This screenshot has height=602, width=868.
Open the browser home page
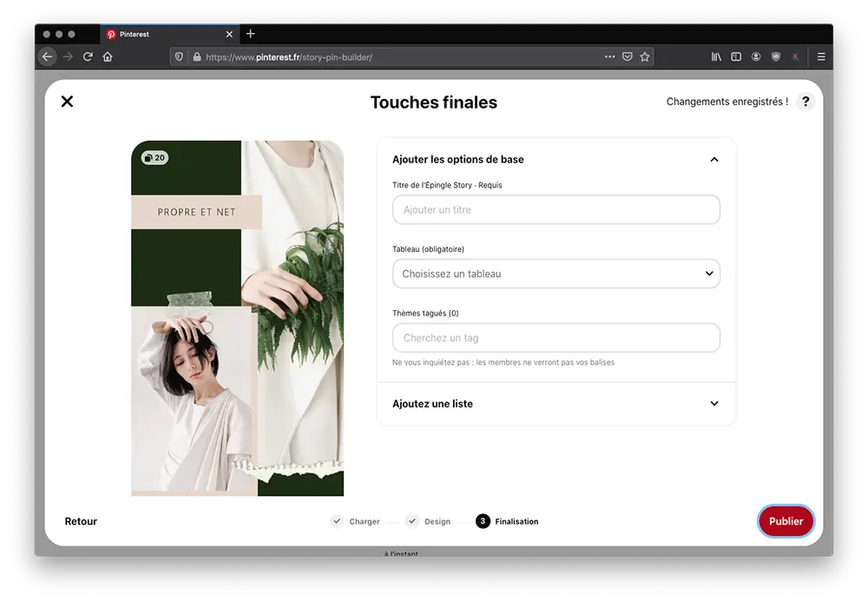tap(108, 56)
